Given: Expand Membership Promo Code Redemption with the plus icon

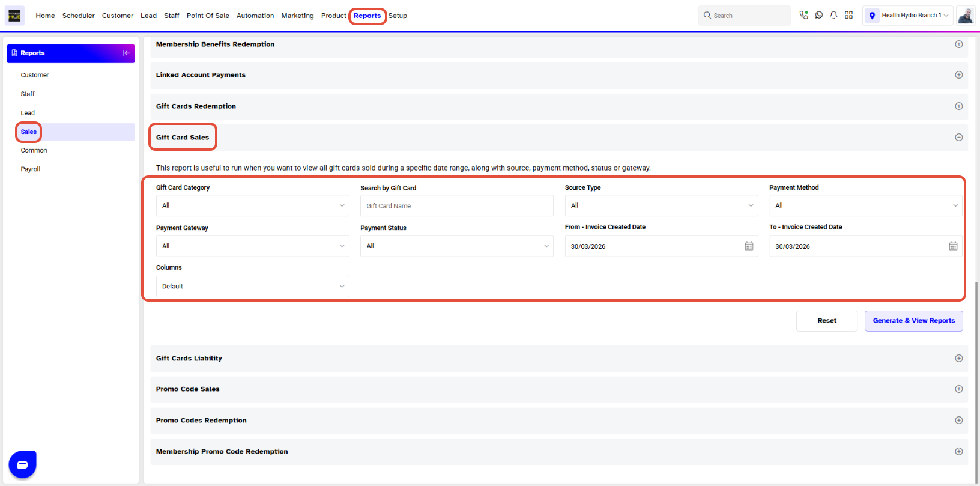Looking at the screenshot, I should 959,452.
